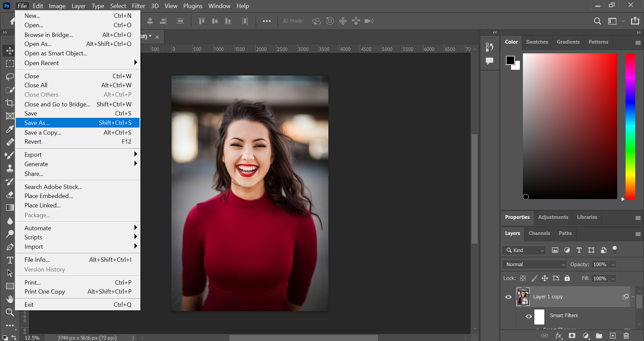Switch to the Channels tab
Viewport: 644px width, 341px height.
(539, 233)
